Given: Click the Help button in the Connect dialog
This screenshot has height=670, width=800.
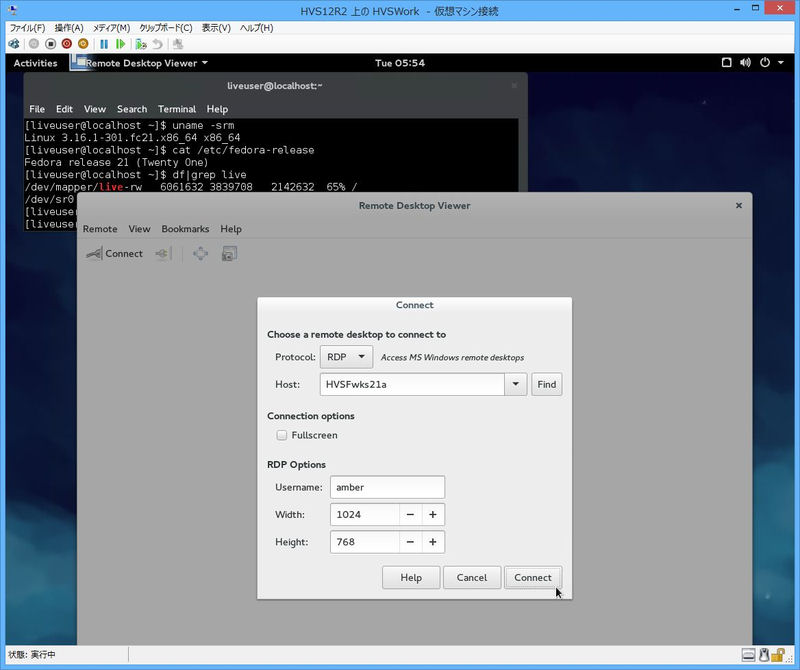Looking at the screenshot, I should [411, 578].
